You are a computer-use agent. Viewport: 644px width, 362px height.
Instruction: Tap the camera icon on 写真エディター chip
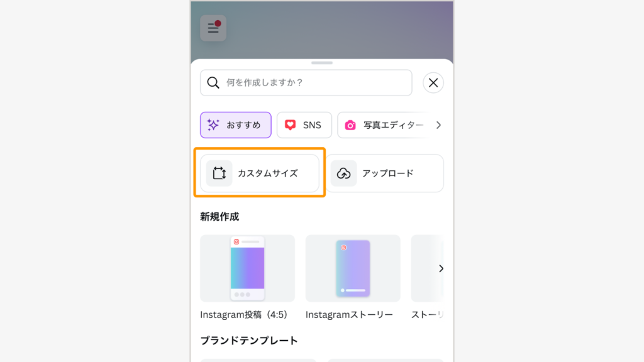[352, 124]
